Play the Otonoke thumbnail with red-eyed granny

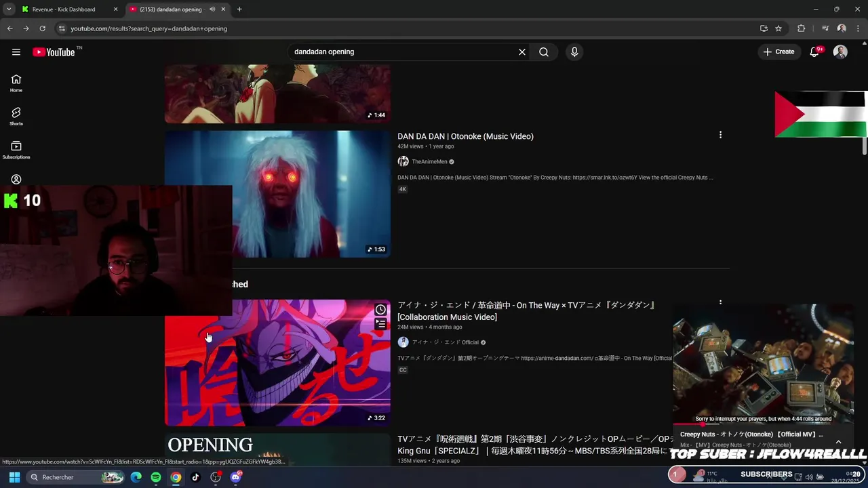(277, 194)
